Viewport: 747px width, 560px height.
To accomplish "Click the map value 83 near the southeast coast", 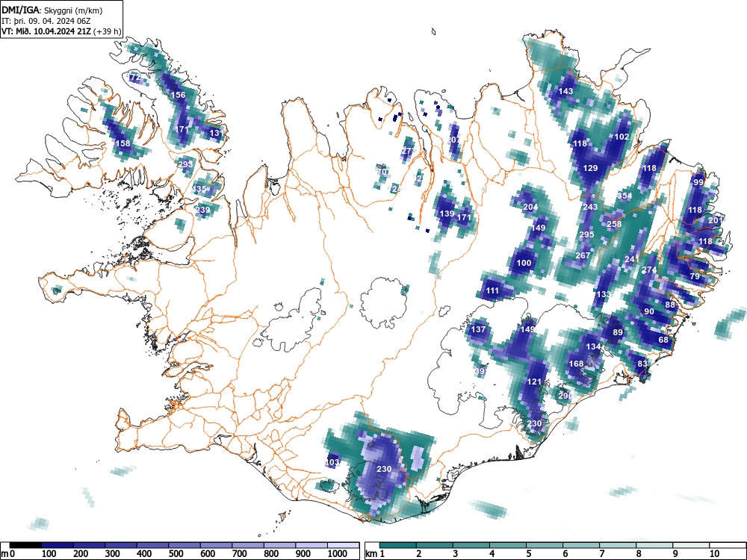I will coord(642,364).
